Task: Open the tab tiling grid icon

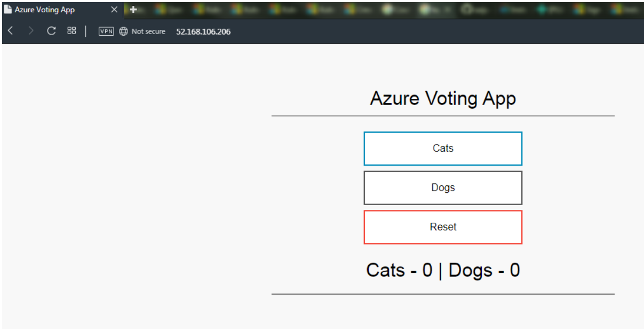Action: 71,31
